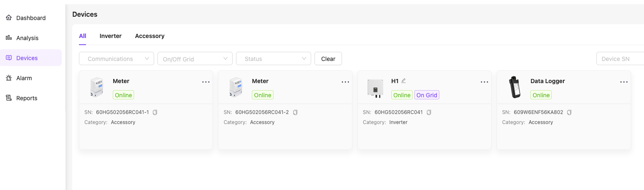The image size is (644, 190).
Task: Expand the Status filter dropdown
Action: pyautogui.click(x=274, y=59)
